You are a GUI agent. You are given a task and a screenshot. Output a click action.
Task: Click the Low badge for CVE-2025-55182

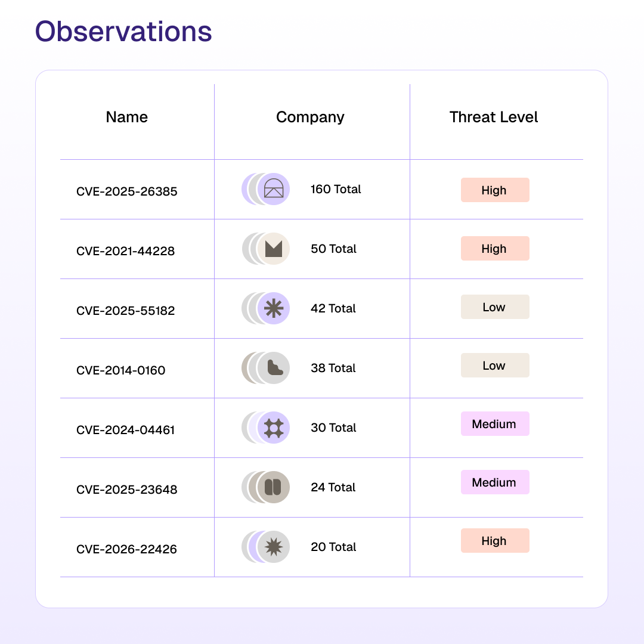[x=494, y=307]
